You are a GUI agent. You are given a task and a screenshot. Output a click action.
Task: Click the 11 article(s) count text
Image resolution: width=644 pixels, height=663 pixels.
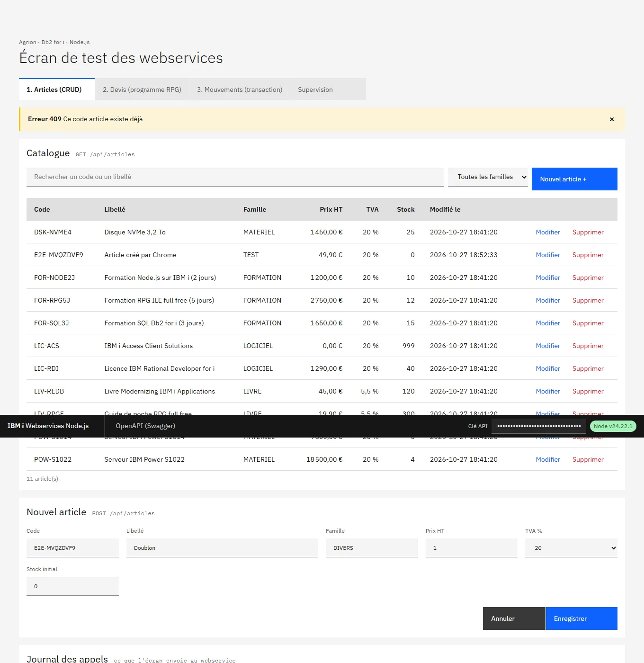(x=42, y=479)
